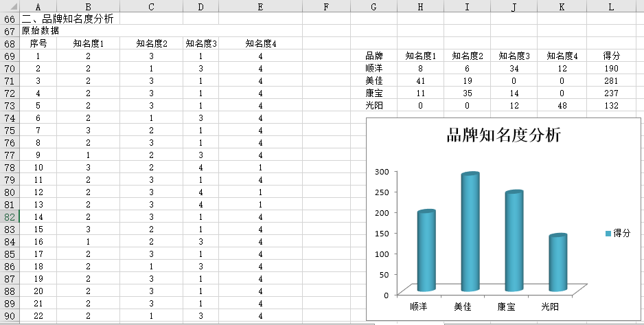Click the 得分 legend text in chart
Viewport: 644px width, 325px height.
tap(622, 234)
